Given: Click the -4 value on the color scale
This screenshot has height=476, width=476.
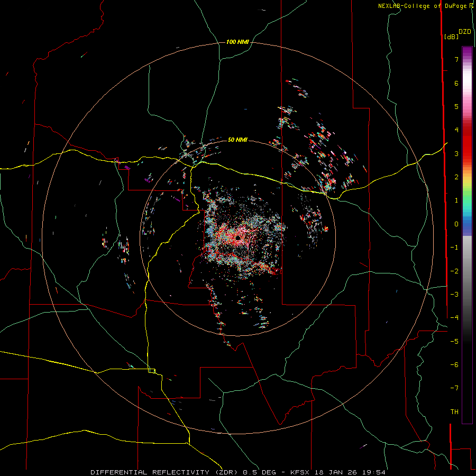Looking at the screenshot, I should (454, 317).
